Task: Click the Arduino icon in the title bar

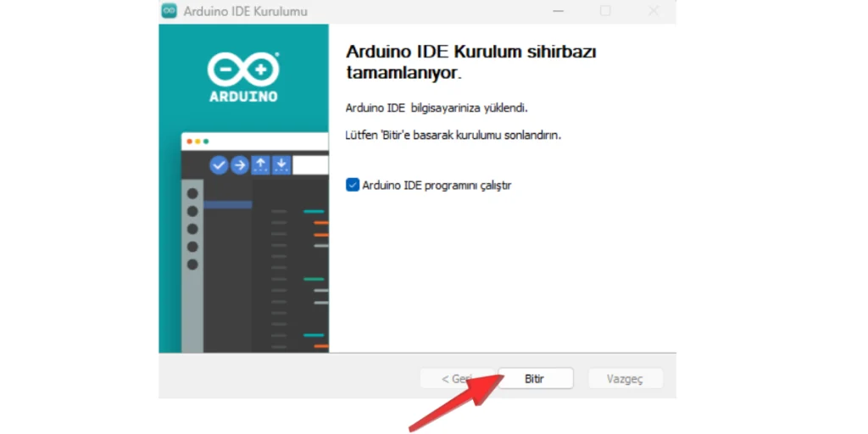Action: [x=170, y=11]
